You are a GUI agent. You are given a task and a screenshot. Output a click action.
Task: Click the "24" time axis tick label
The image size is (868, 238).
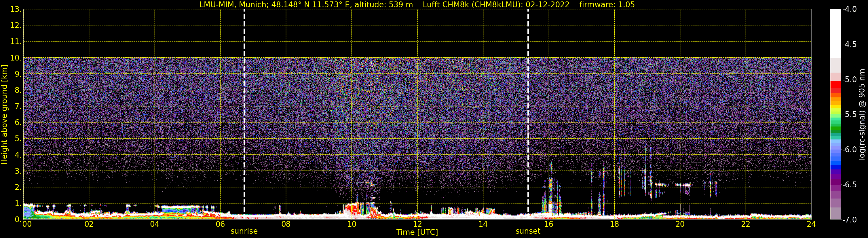(811, 224)
